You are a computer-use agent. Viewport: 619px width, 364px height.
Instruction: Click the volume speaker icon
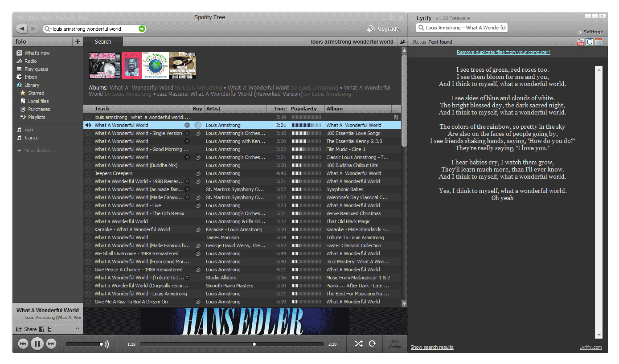click(107, 344)
